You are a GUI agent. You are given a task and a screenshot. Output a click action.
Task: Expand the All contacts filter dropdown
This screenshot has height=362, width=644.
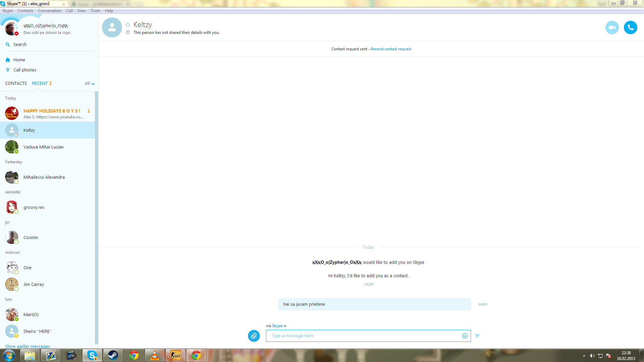90,83
